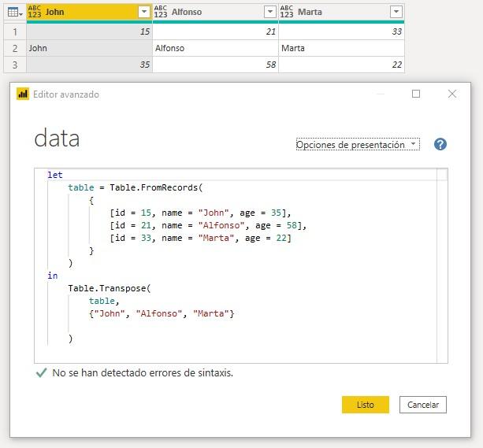Image resolution: width=483 pixels, height=448 pixels.
Task: Click the Marta column data type icon
Action: pos(287,12)
